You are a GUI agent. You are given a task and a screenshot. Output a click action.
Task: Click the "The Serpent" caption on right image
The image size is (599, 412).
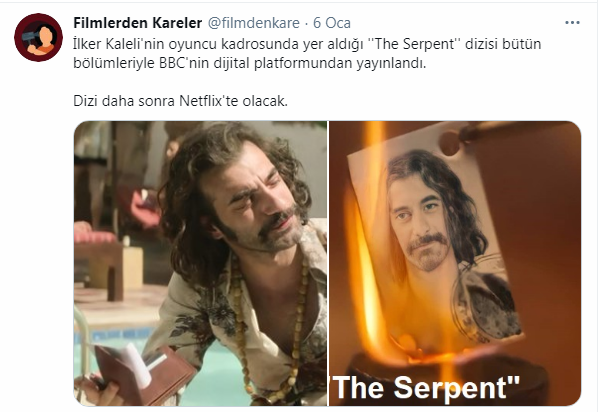(x=425, y=388)
